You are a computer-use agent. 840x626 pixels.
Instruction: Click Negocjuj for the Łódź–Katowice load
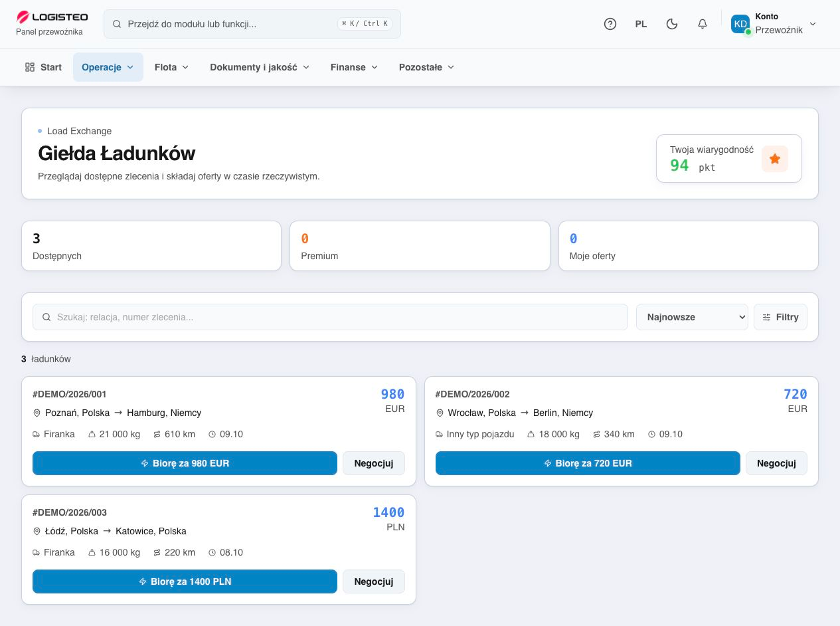click(x=374, y=581)
